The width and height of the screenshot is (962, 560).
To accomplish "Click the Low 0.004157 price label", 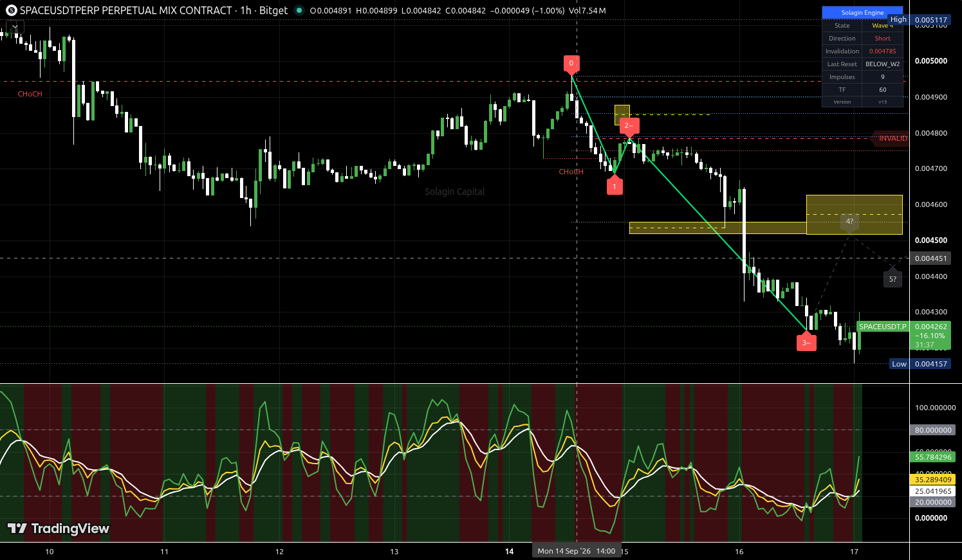I will tap(920, 364).
